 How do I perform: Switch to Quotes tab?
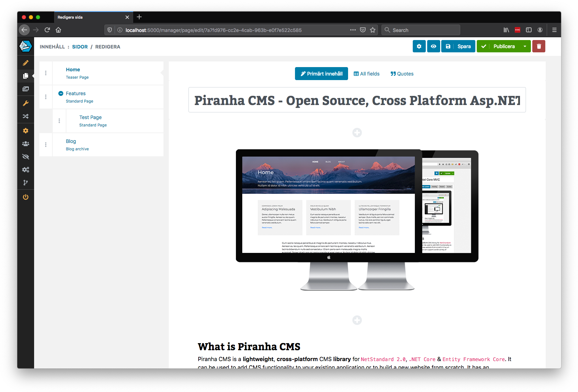tap(402, 74)
